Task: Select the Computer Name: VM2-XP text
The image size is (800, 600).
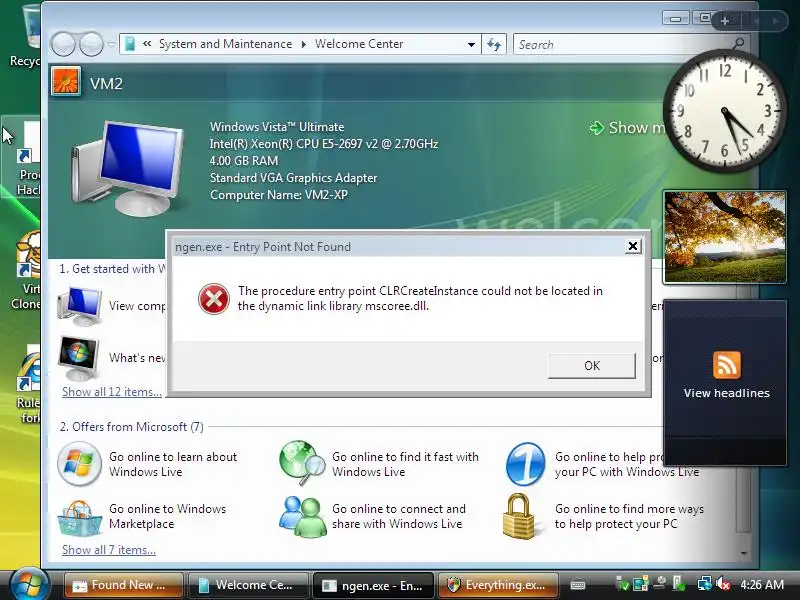Action: pos(279,195)
